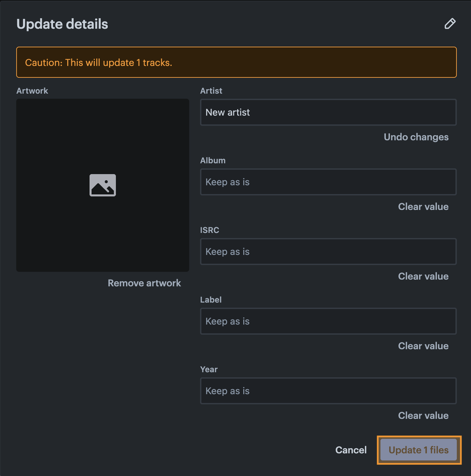471x476 pixels.
Task: Click the Artist field label
Action: tap(211, 91)
